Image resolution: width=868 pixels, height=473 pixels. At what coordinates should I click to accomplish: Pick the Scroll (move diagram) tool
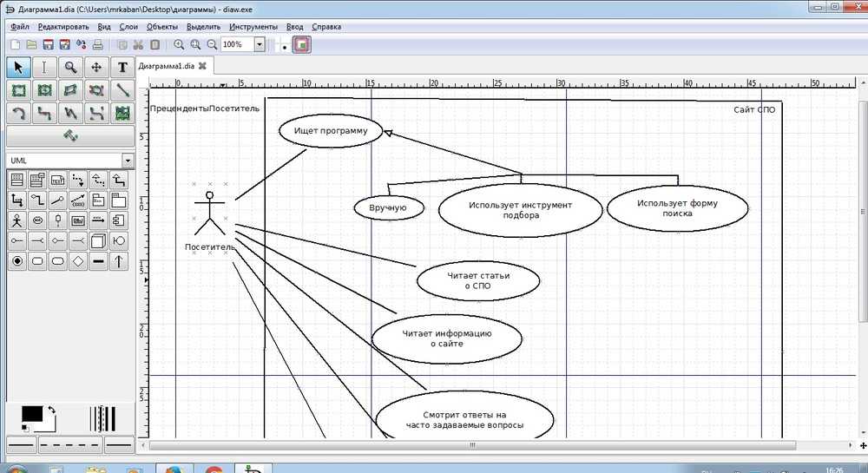click(x=96, y=67)
